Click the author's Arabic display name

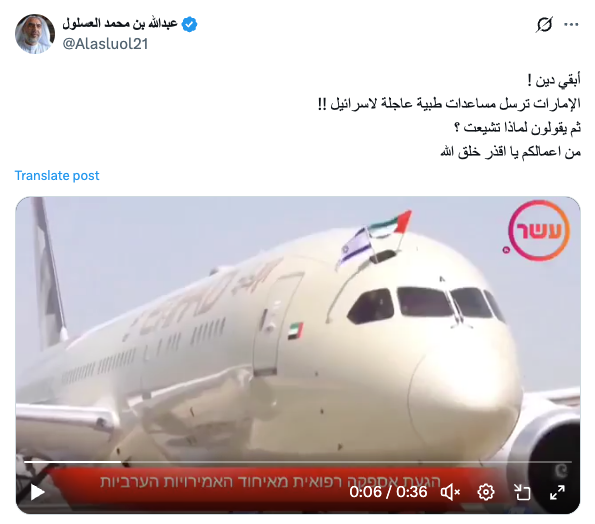120,24
